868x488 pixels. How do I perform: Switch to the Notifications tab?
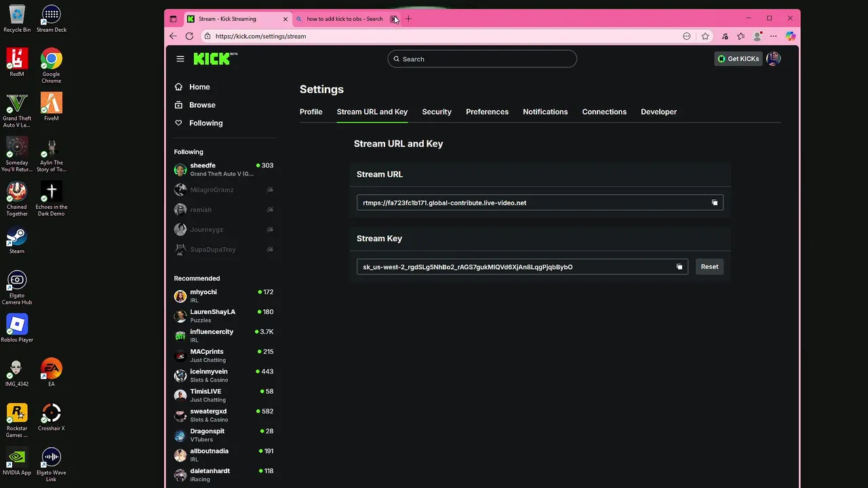pyautogui.click(x=545, y=112)
